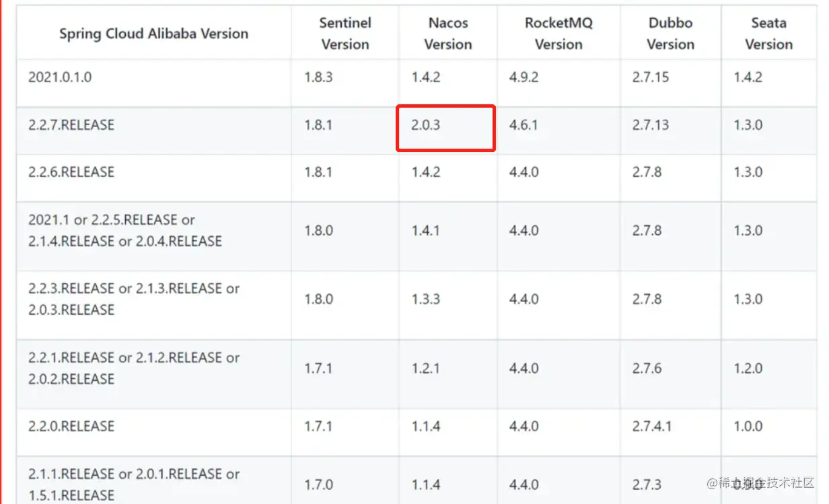The width and height of the screenshot is (829, 504).
Task: Select RocketMQ 4.4.0 in the 2021.1 row
Action: click(558, 236)
